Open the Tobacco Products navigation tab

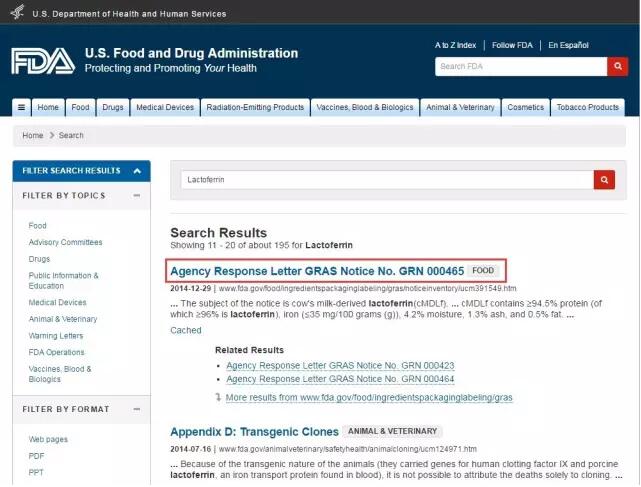pos(587,107)
